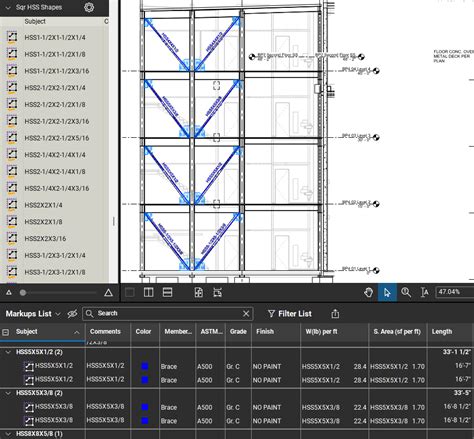The image size is (474, 439).
Task: Adjust the tool chest icon size slider
Action: (x=23, y=293)
